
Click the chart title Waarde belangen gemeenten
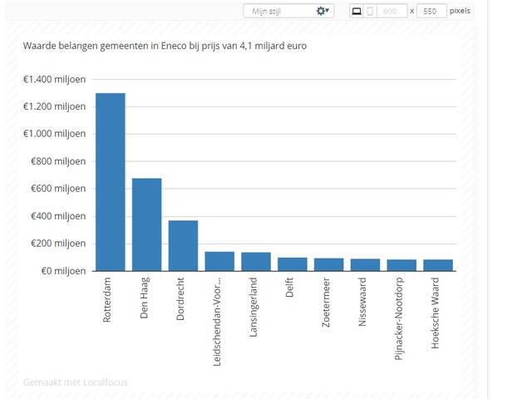(x=165, y=46)
